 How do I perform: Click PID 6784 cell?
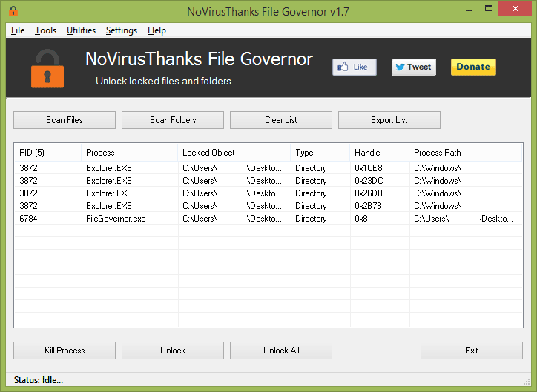[x=28, y=219]
